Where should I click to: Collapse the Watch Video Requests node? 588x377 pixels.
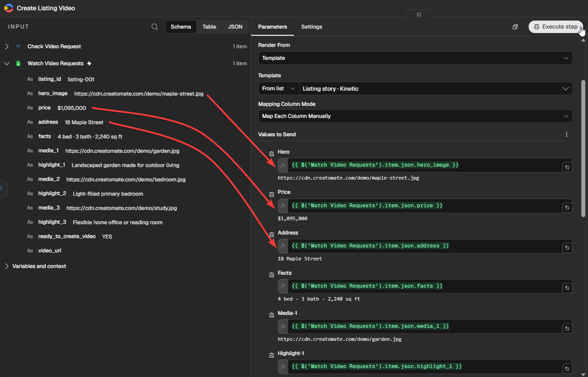click(x=7, y=63)
